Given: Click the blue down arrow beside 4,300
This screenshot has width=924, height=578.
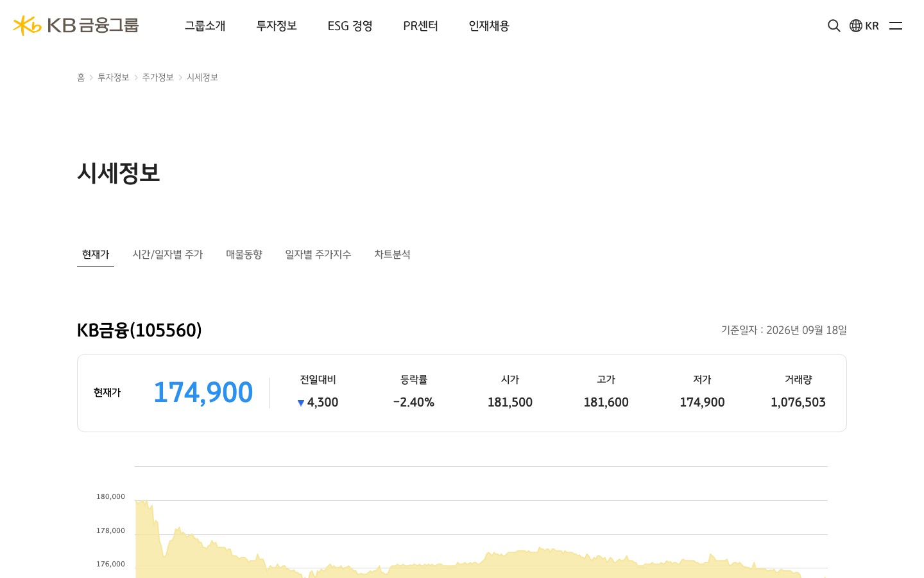Looking at the screenshot, I should tap(300, 403).
